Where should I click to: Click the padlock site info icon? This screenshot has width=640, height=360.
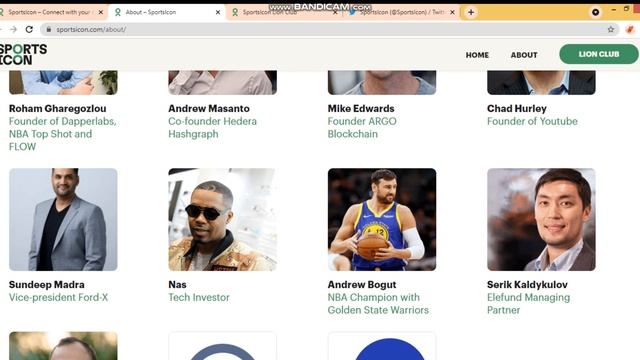coord(49,29)
